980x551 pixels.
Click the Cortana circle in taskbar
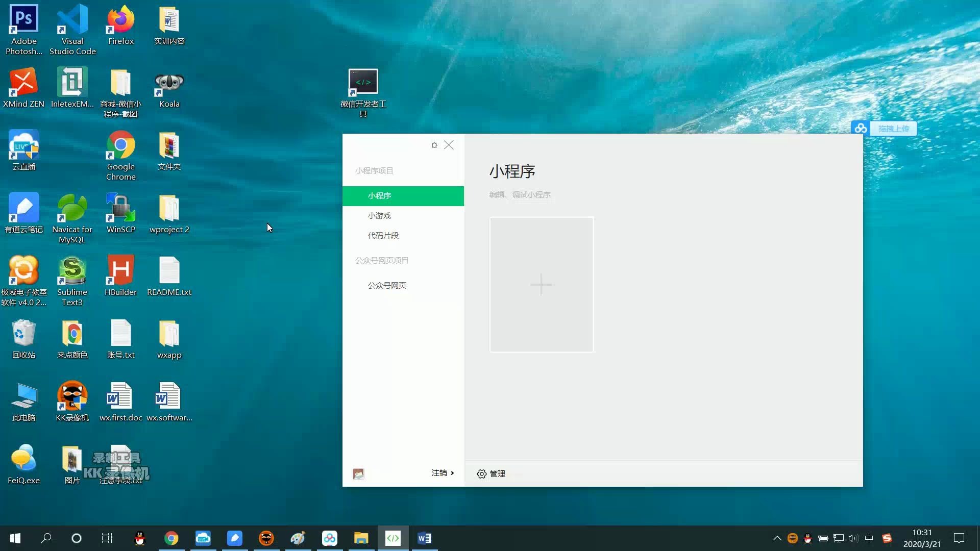77,538
